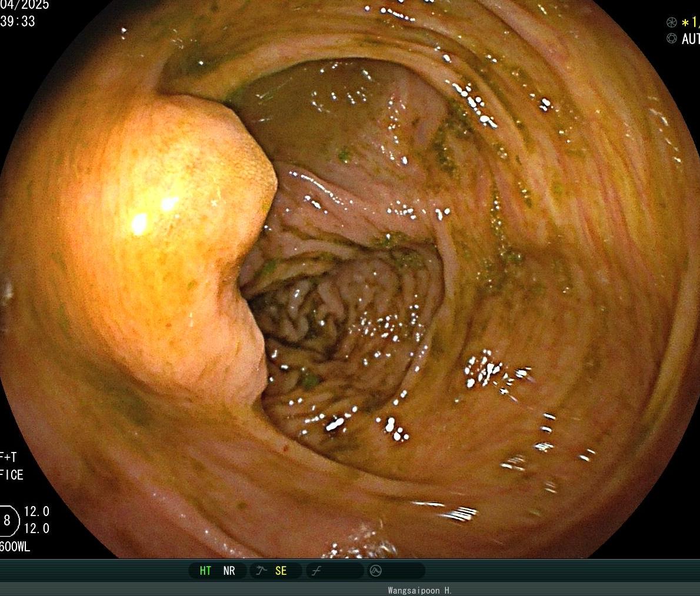
Task: Click the 'Wangsaipoon H.' name text
Action: (x=419, y=590)
